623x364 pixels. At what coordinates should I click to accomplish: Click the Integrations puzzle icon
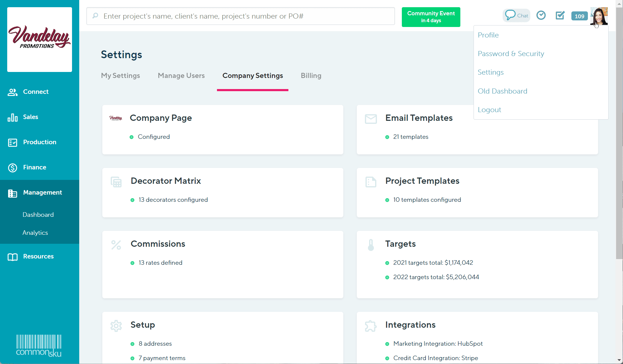(371, 326)
